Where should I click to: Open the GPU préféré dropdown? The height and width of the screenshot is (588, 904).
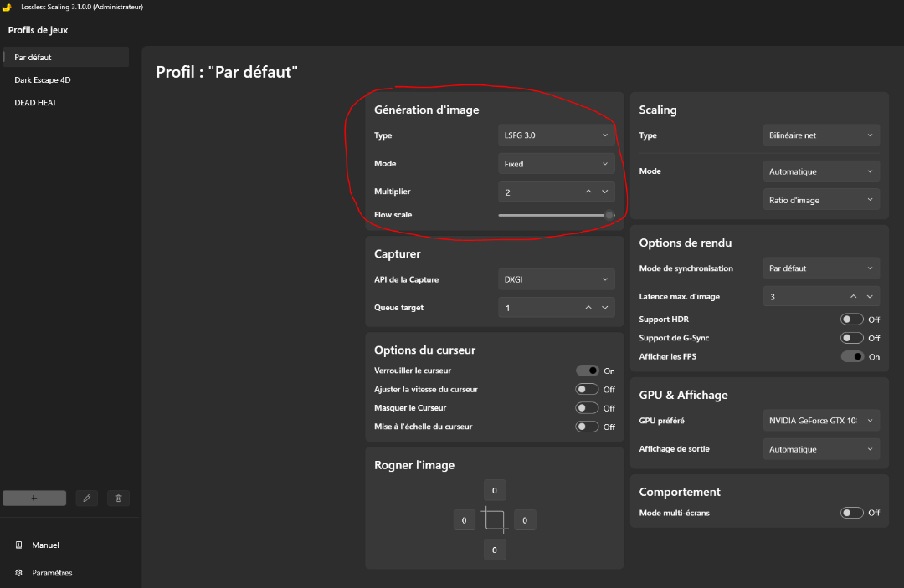click(x=821, y=421)
